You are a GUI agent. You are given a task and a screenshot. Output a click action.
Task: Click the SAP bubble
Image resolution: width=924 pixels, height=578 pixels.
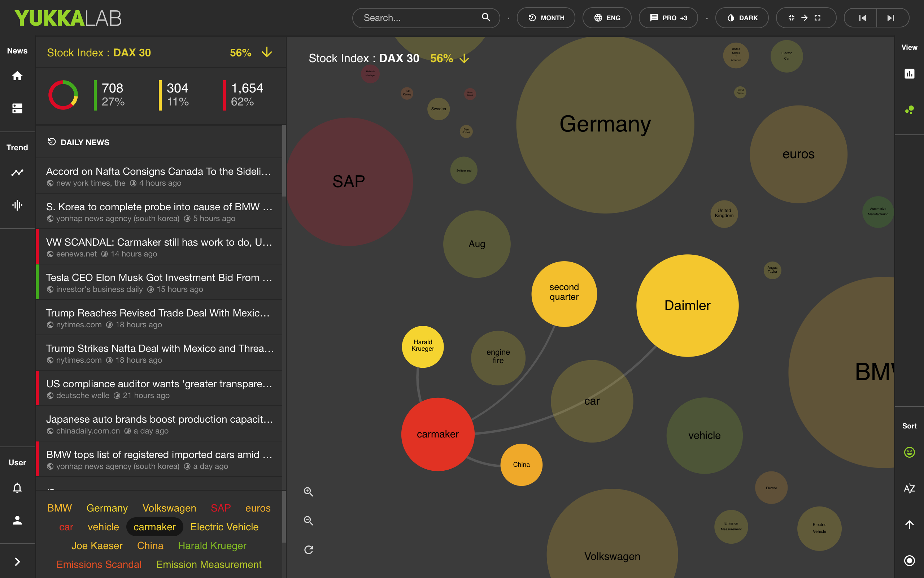(x=349, y=182)
